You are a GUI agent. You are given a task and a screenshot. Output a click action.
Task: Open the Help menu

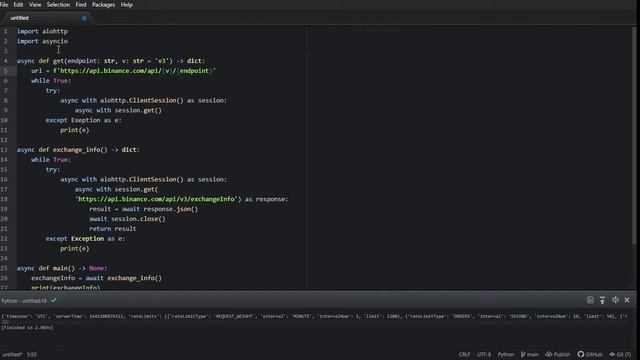click(127, 5)
